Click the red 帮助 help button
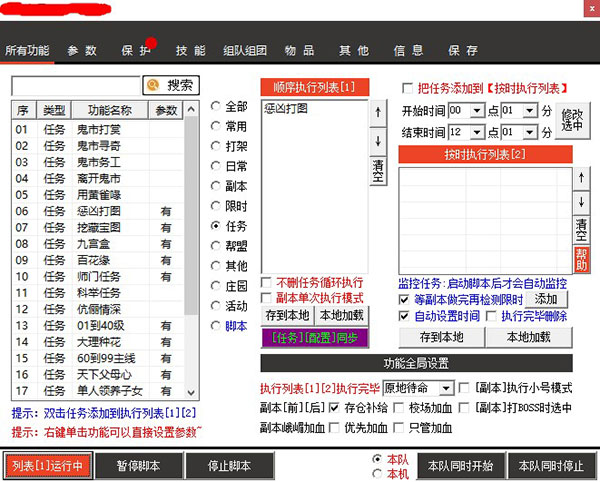 click(x=582, y=255)
